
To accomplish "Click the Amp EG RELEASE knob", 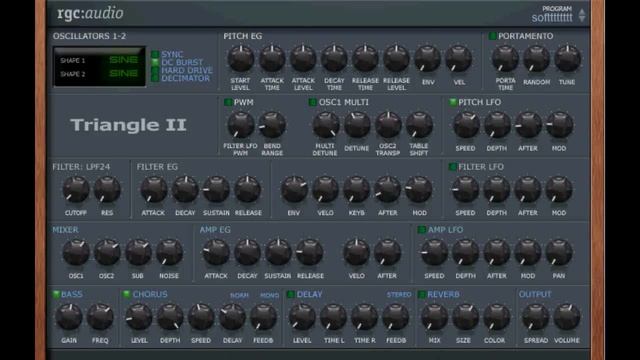I will 309,252.
